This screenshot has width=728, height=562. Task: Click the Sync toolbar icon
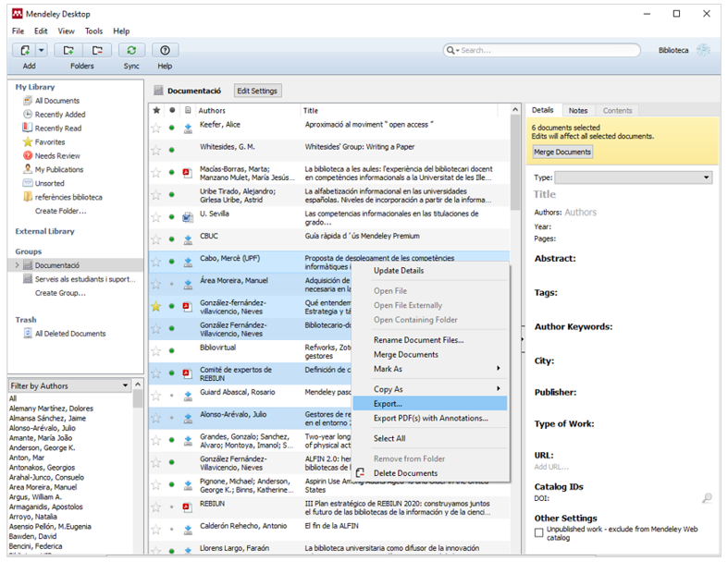coord(131,50)
